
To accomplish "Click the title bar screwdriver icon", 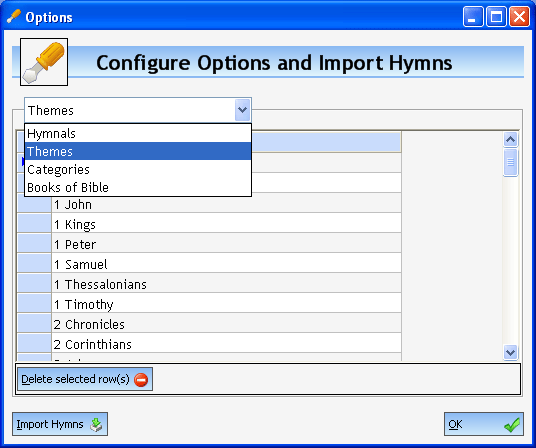I will click(14, 16).
